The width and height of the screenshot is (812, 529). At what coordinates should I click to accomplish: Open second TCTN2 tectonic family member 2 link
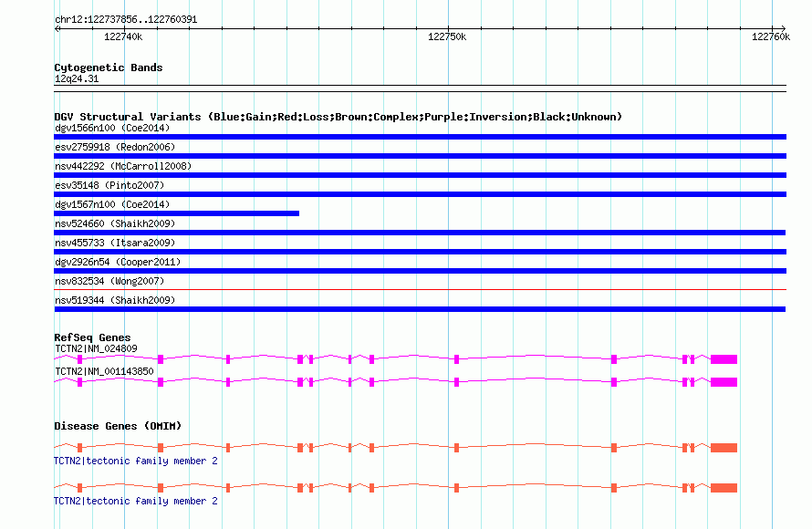coord(136,501)
